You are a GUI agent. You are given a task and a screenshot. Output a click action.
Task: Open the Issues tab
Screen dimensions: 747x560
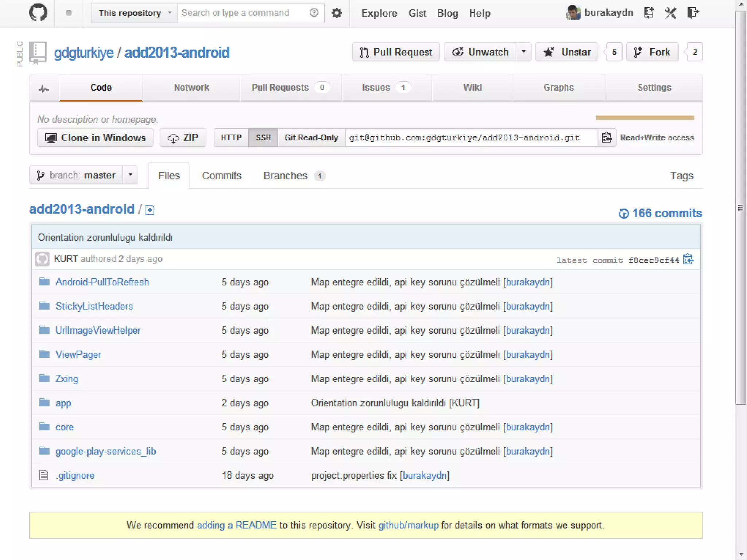[x=387, y=87]
